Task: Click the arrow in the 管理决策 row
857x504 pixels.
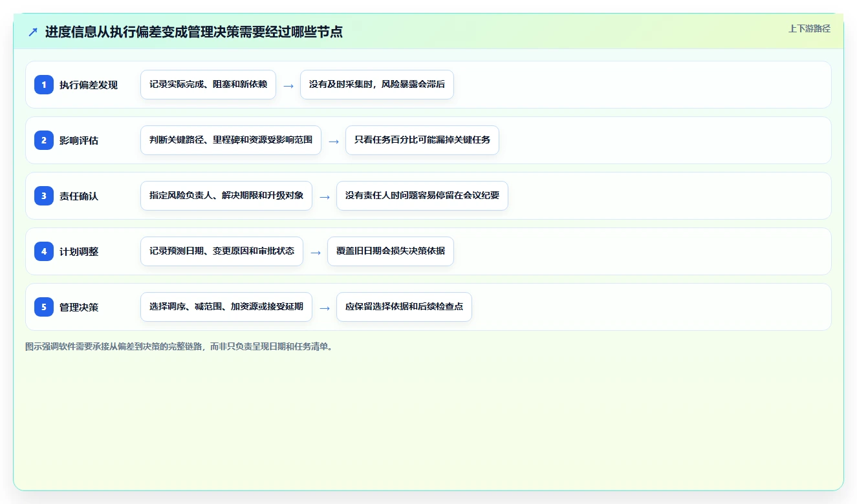Action: (x=325, y=308)
